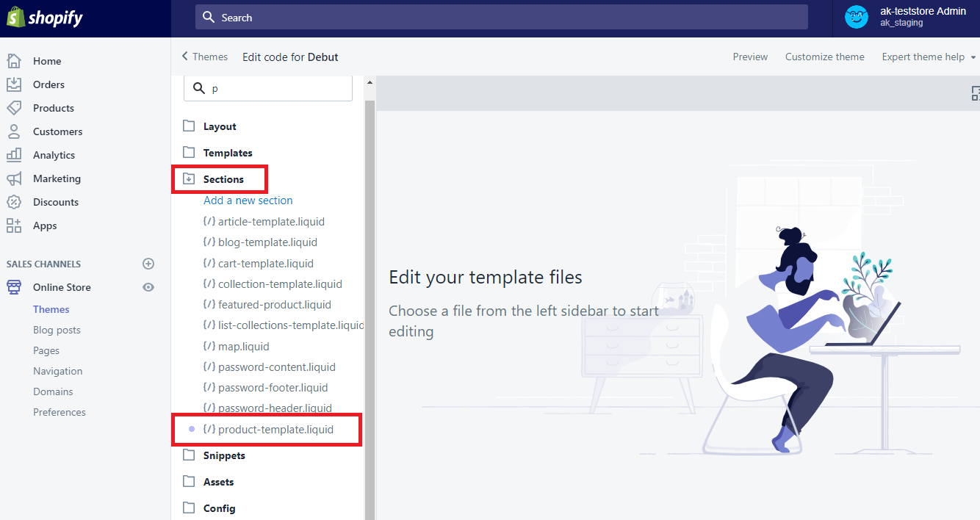Image resolution: width=980 pixels, height=520 pixels.
Task: Open Marketing in the sidebar
Action: click(57, 178)
